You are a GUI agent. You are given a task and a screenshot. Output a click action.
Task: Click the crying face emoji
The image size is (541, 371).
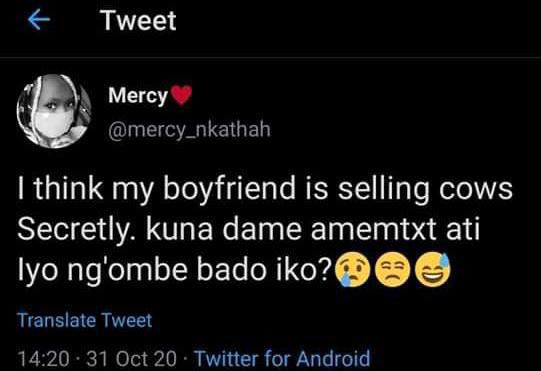coord(353,270)
